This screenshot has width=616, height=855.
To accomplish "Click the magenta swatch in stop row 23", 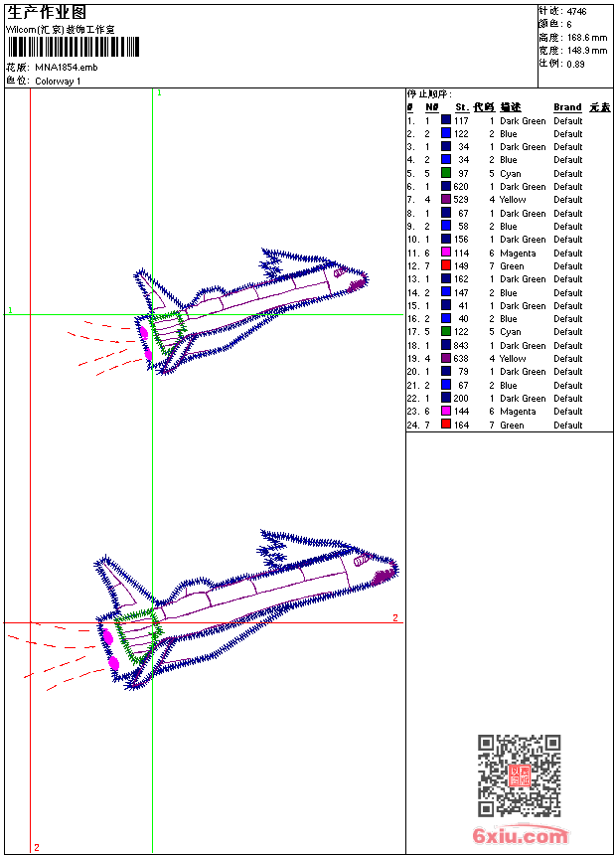I will [446, 412].
